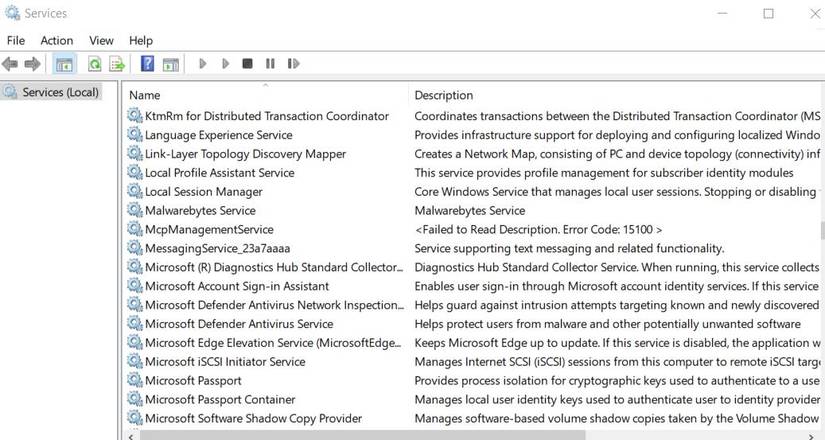Click the Forward arrow toolbar icon
Screen dimensions: 825x440
(32, 64)
